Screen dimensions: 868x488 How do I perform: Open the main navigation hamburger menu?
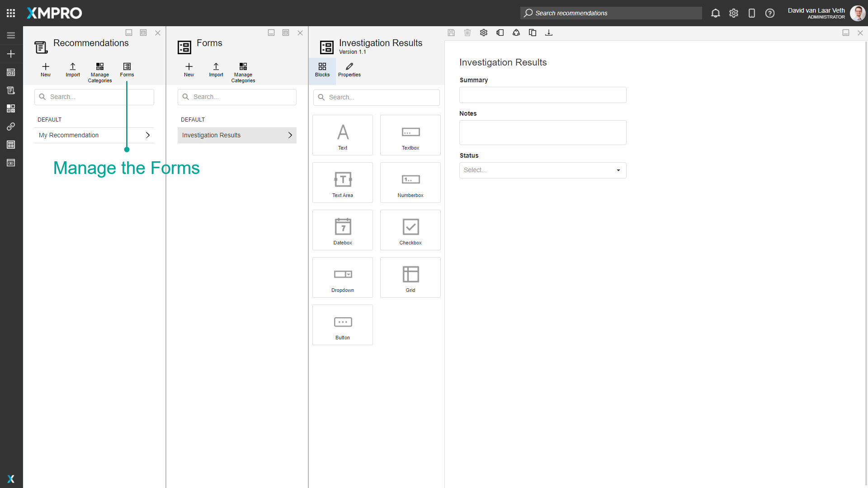11,35
